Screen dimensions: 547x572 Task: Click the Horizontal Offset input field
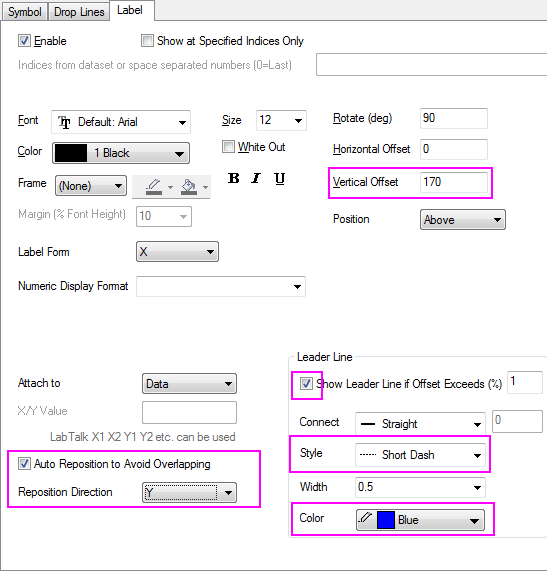[x=454, y=149]
